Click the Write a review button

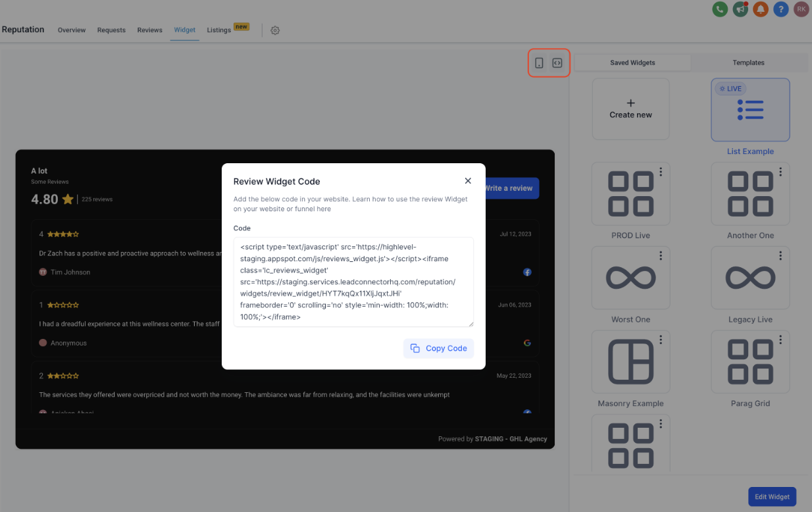(x=512, y=188)
